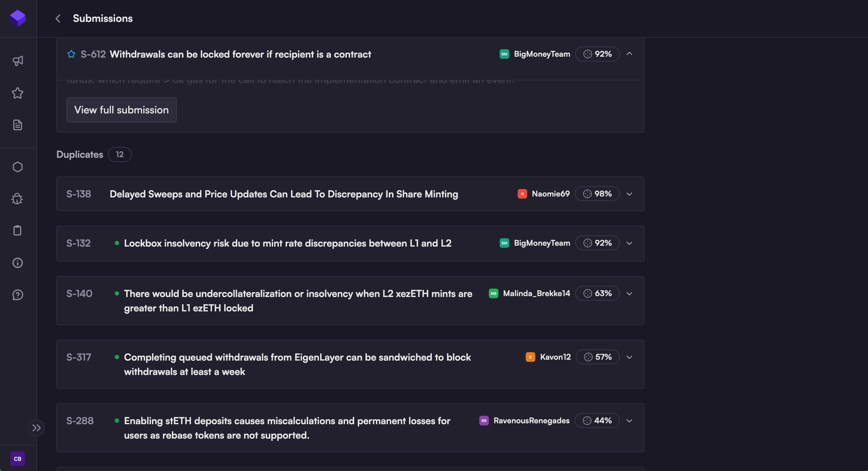This screenshot has height=471, width=868.
Task: Open the star favorites sidebar icon
Action: [17, 93]
